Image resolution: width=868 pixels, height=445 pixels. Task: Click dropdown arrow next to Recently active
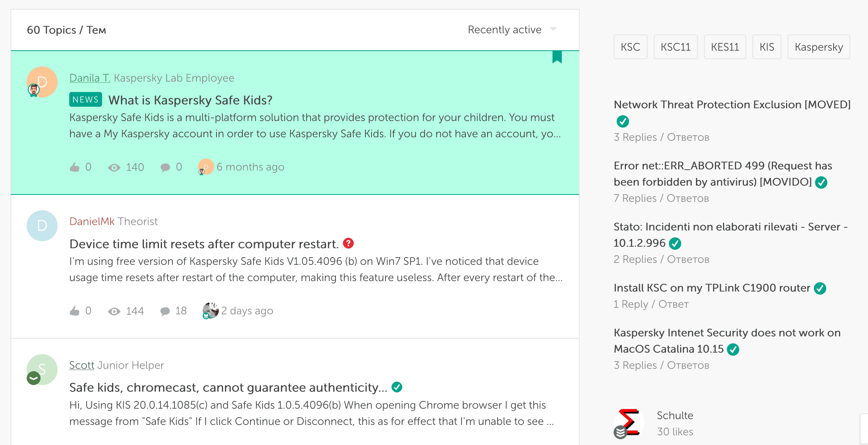click(553, 29)
